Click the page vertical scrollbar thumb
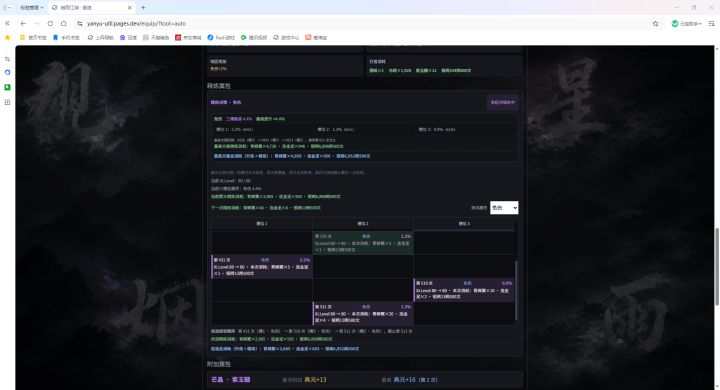Viewport: 720px width, 390px height. point(716,266)
